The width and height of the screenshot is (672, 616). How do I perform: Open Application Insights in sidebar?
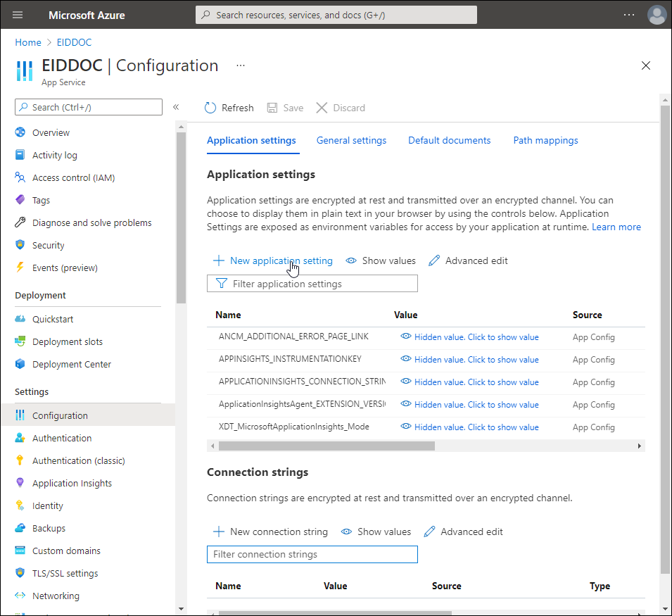tap(72, 483)
